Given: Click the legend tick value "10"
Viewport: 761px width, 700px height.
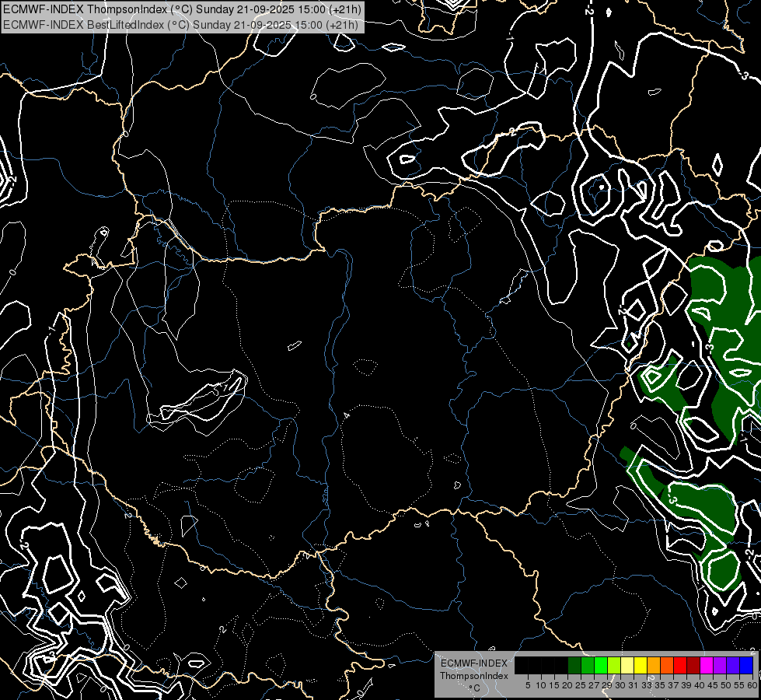Looking at the screenshot, I should tap(541, 685).
